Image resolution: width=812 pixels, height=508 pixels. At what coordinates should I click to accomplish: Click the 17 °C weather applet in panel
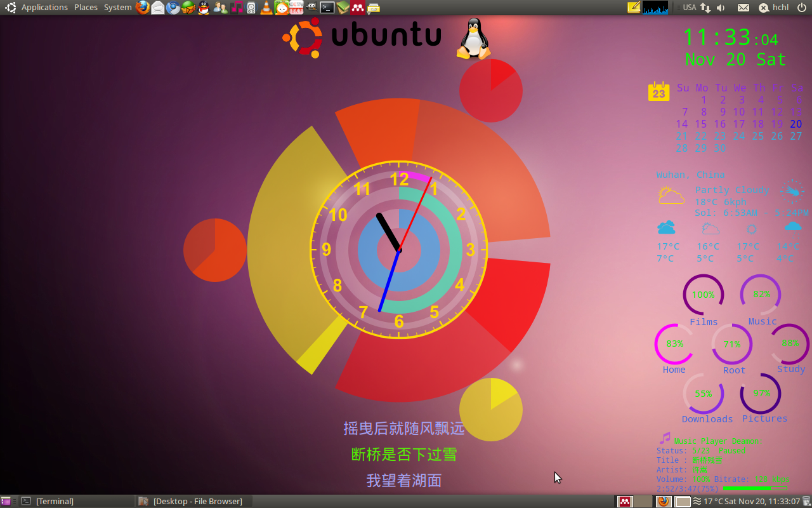coord(708,502)
